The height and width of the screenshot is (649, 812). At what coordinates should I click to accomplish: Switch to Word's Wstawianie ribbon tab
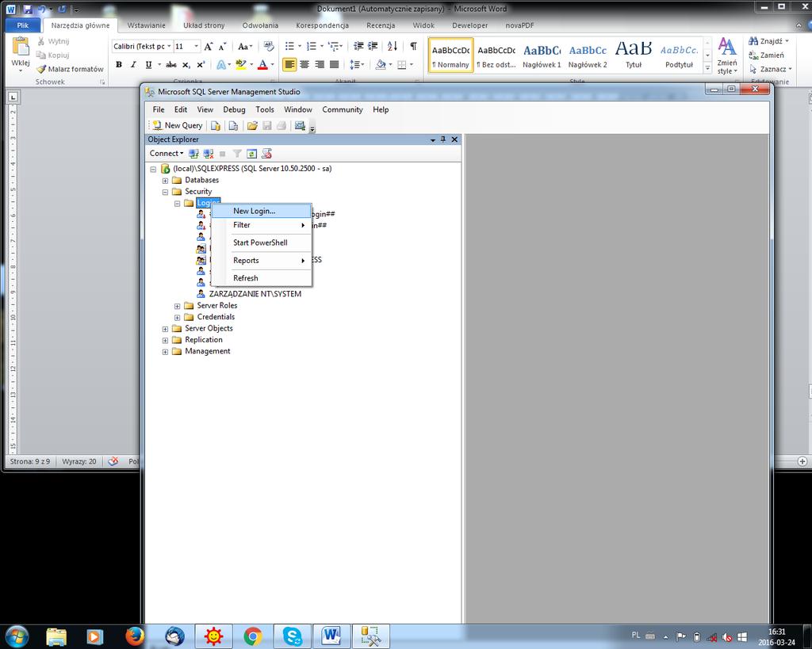tap(146, 25)
